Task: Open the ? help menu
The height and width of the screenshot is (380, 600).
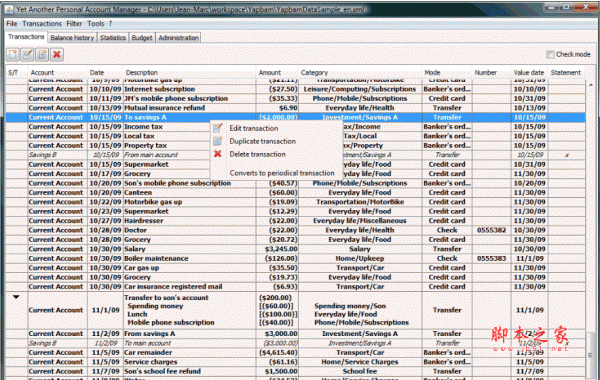Action: (x=110, y=24)
